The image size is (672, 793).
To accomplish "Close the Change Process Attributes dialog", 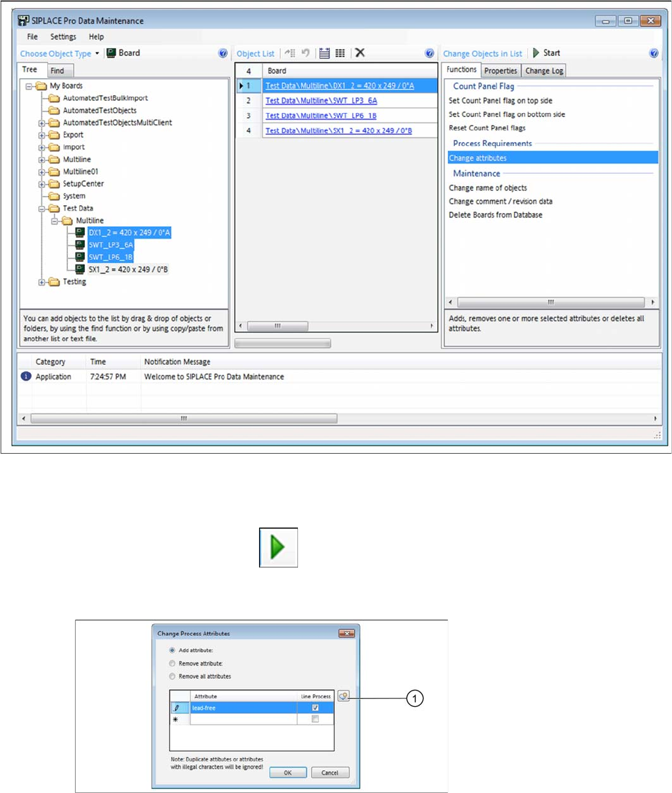I will point(347,633).
